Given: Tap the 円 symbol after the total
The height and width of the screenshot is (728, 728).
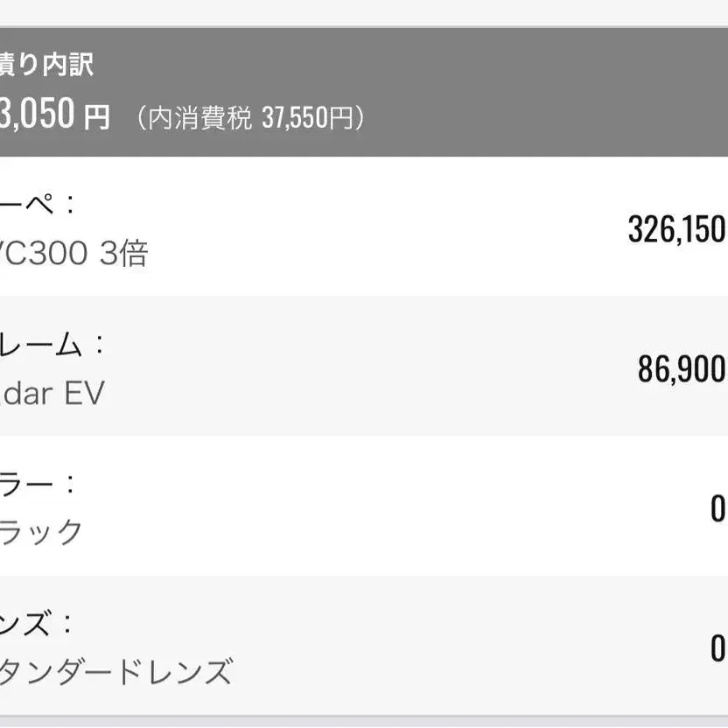Looking at the screenshot, I should point(96,116).
